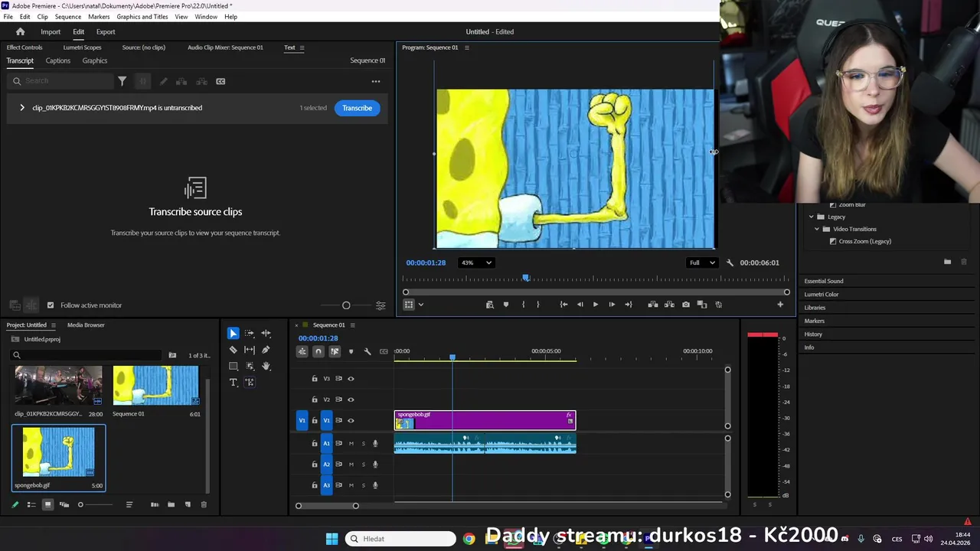The image size is (980, 551).
Task: Click the Extract button
Action: (x=669, y=305)
